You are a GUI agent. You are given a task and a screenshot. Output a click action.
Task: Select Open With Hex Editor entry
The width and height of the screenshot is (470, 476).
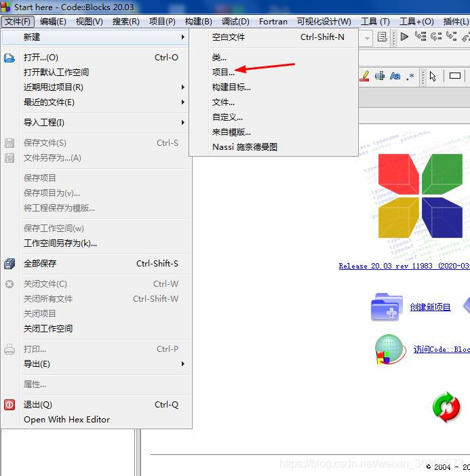(x=96, y=420)
